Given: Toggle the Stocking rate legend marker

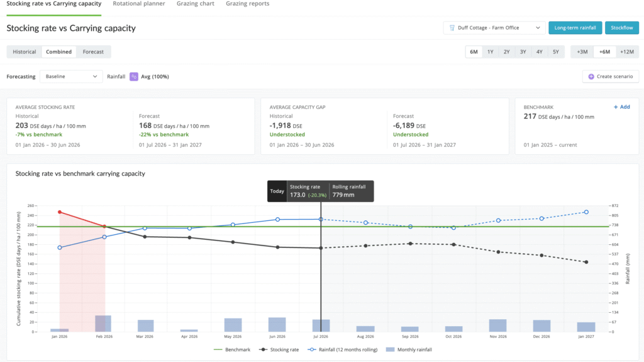Looking at the screenshot, I should pos(263,349).
